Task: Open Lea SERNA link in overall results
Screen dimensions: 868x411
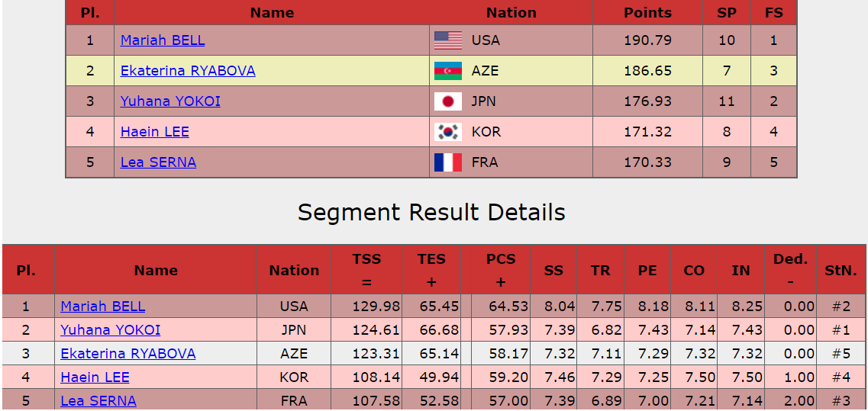Action: [158, 162]
